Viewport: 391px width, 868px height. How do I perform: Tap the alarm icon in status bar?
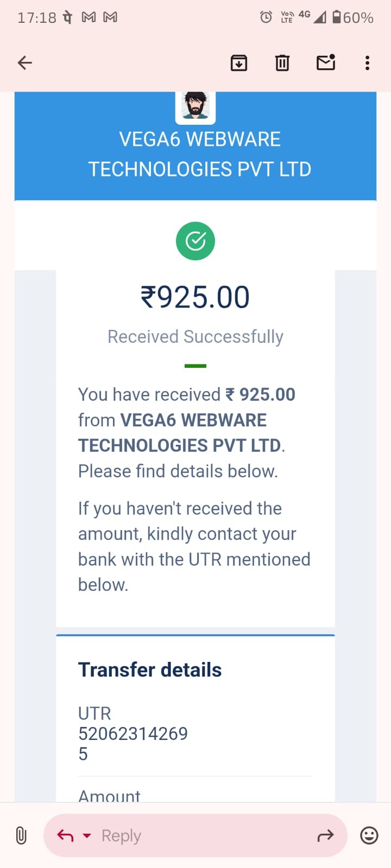coord(266,17)
